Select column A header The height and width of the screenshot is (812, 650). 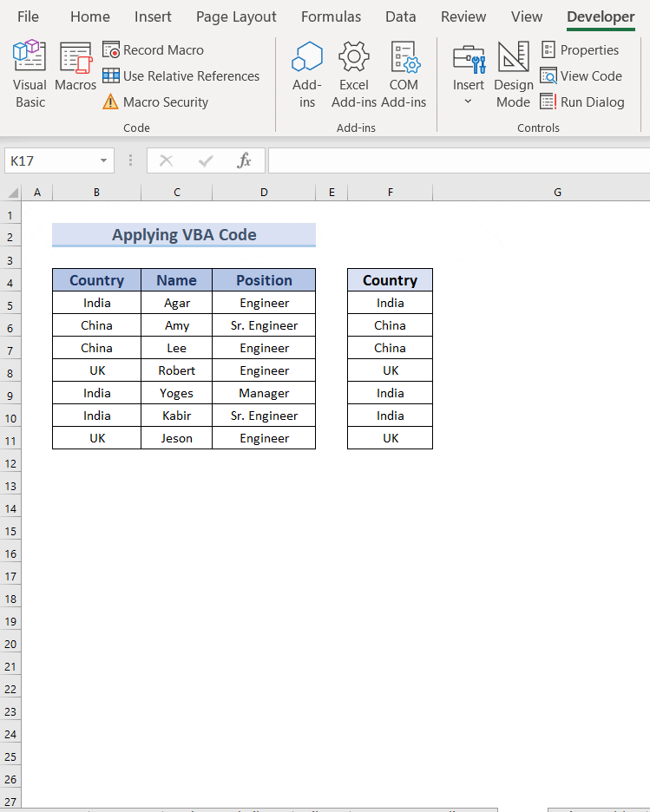pos(37,192)
